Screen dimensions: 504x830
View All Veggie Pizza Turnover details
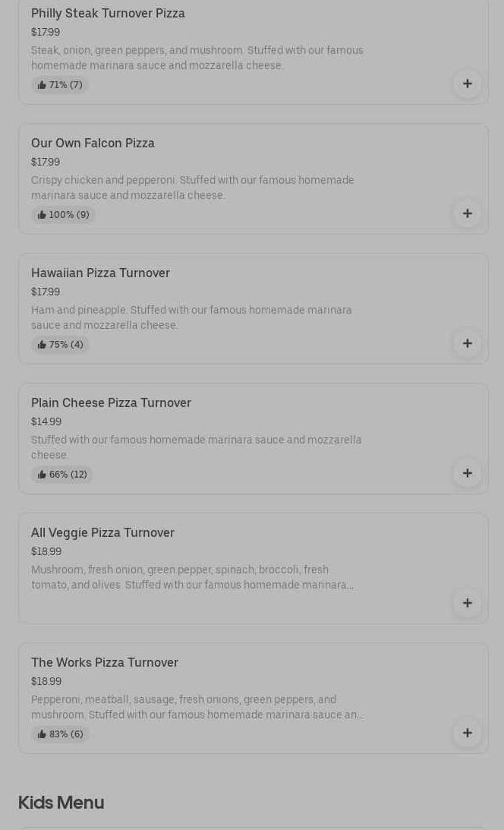click(102, 532)
